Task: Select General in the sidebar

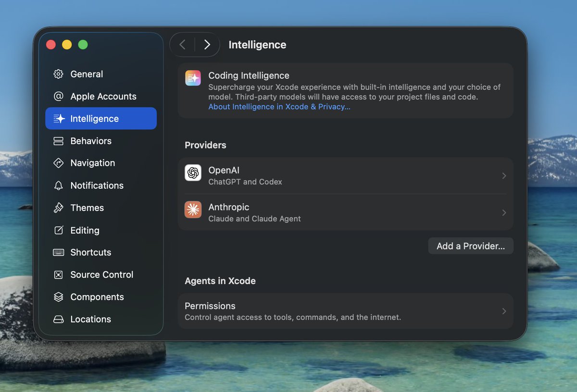Action: [x=101, y=74]
